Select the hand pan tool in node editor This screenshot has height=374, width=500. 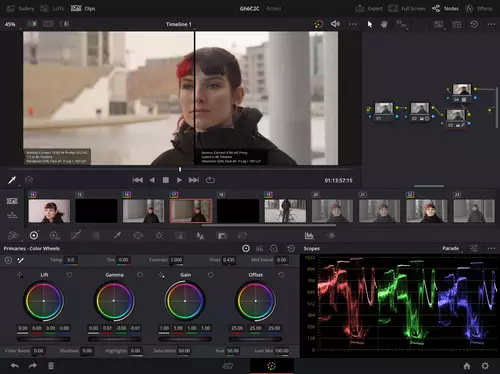pos(384,24)
